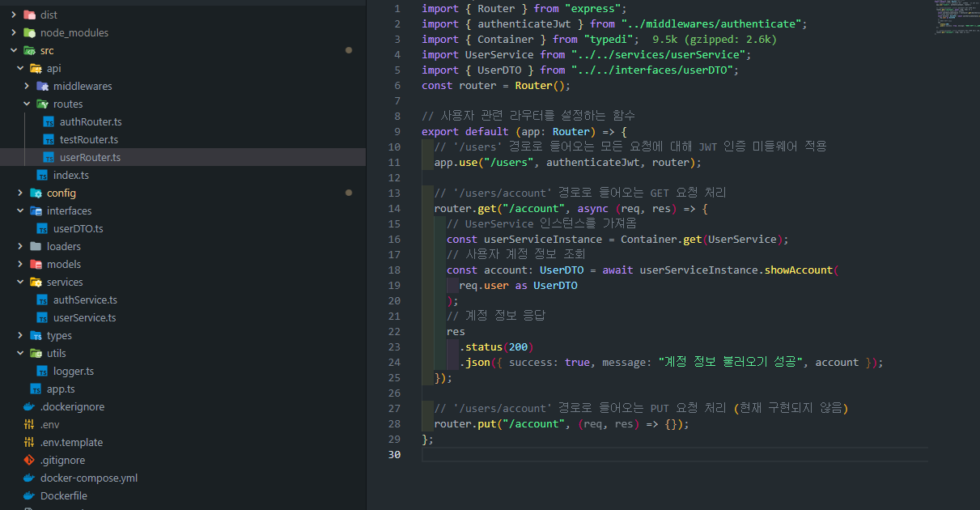Screen dimensions: 980x510
Task: Click the node_modules folder icon
Action: (x=30, y=32)
